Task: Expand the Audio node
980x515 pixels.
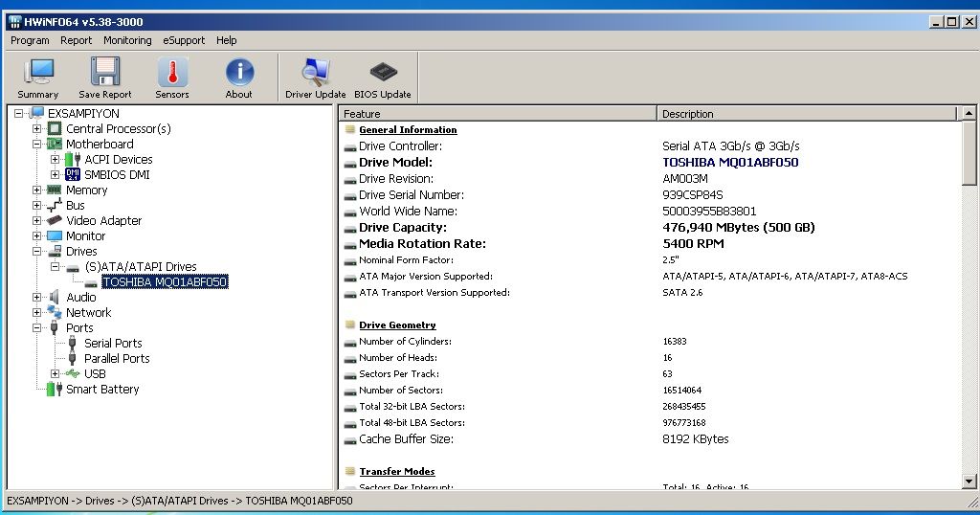Action: [x=37, y=297]
